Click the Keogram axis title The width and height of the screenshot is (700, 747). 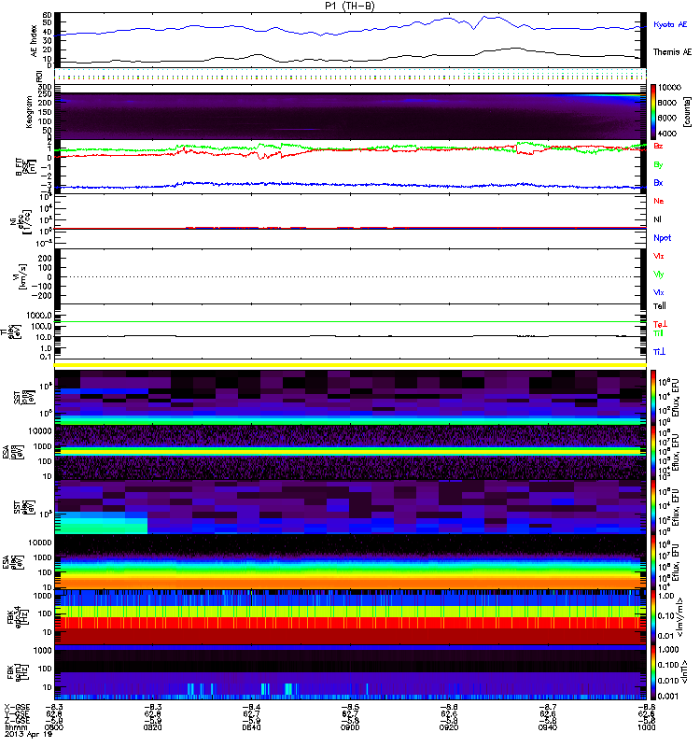[x=29, y=111]
